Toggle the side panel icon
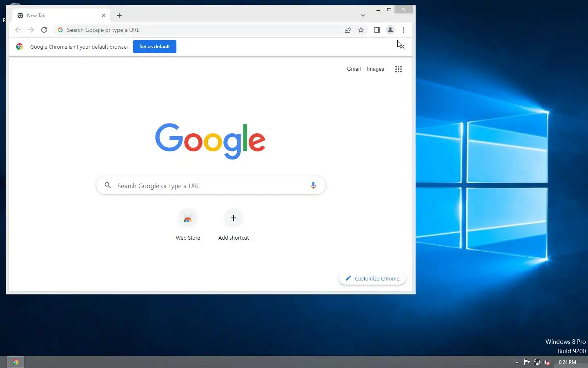The height and width of the screenshot is (368, 588). (377, 30)
